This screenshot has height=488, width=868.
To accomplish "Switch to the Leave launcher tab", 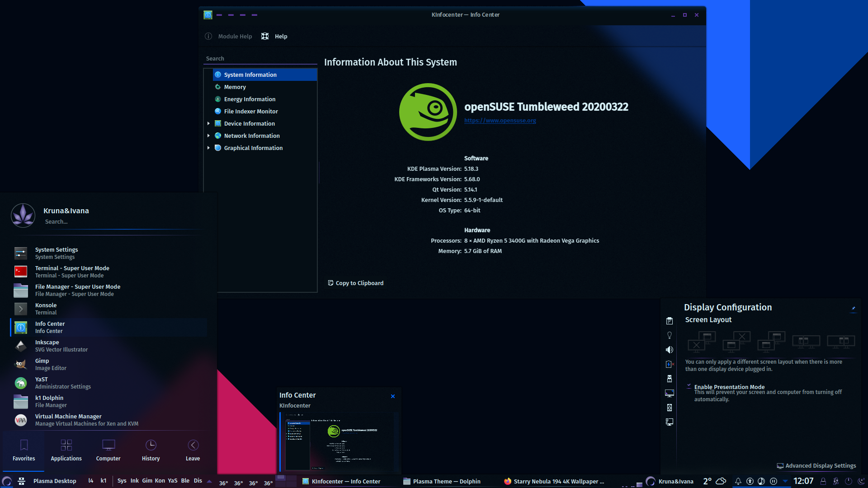I will point(193,450).
